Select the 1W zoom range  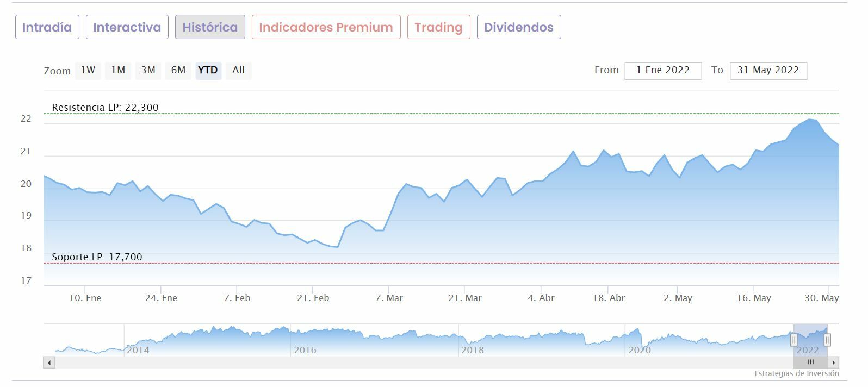(88, 70)
